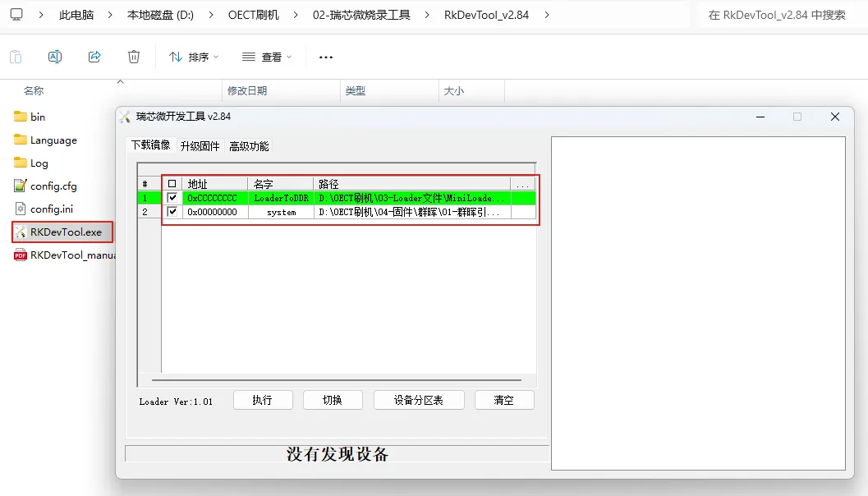Close the 瑞芯微开发工具 window
The image size is (868, 496).
click(835, 117)
